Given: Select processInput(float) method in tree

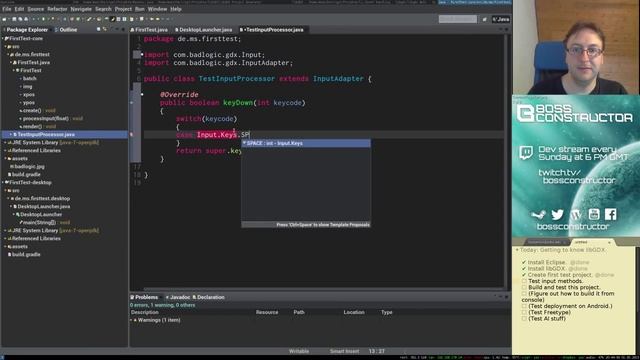Looking at the screenshot, I should coord(51,118).
